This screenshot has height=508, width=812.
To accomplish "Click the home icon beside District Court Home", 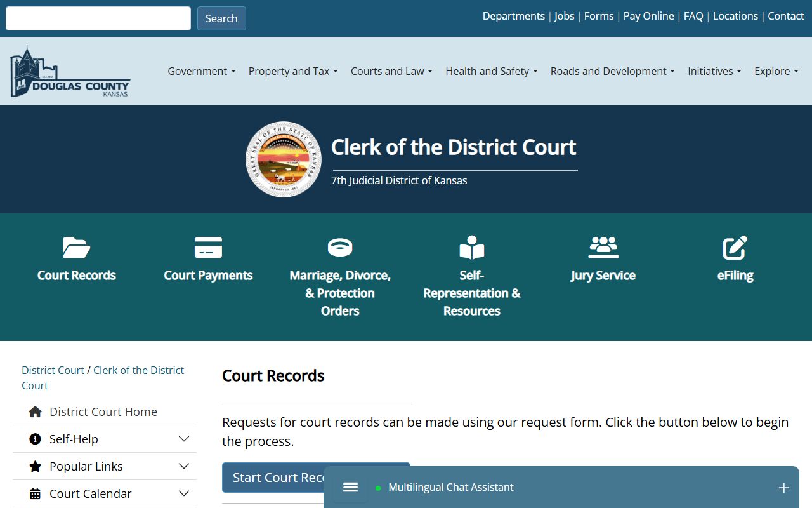I will pos(36,412).
